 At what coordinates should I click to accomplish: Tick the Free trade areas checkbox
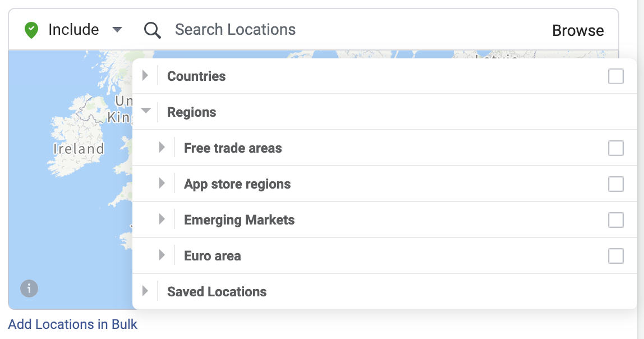pyautogui.click(x=615, y=148)
